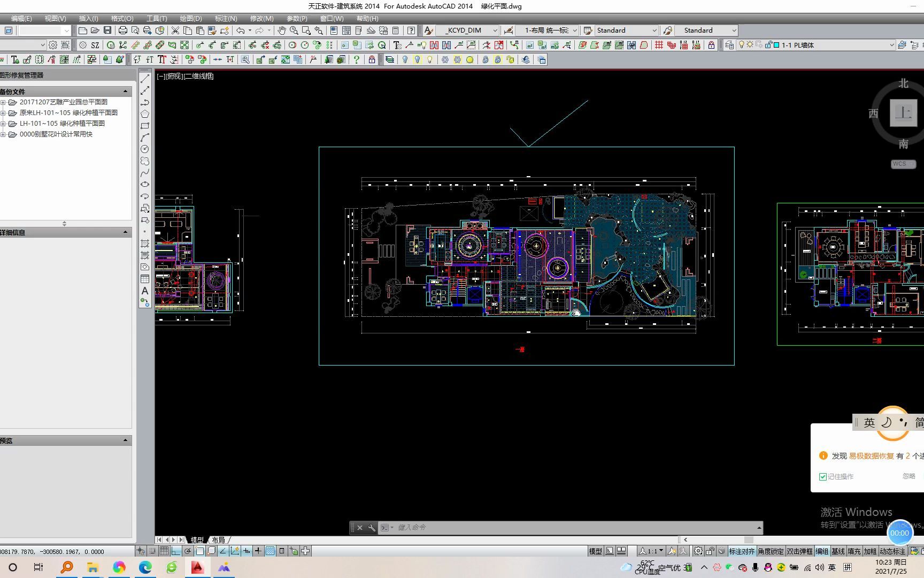Toggle 动态标注 in status bar
The height and width of the screenshot is (578, 924).
(892, 551)
